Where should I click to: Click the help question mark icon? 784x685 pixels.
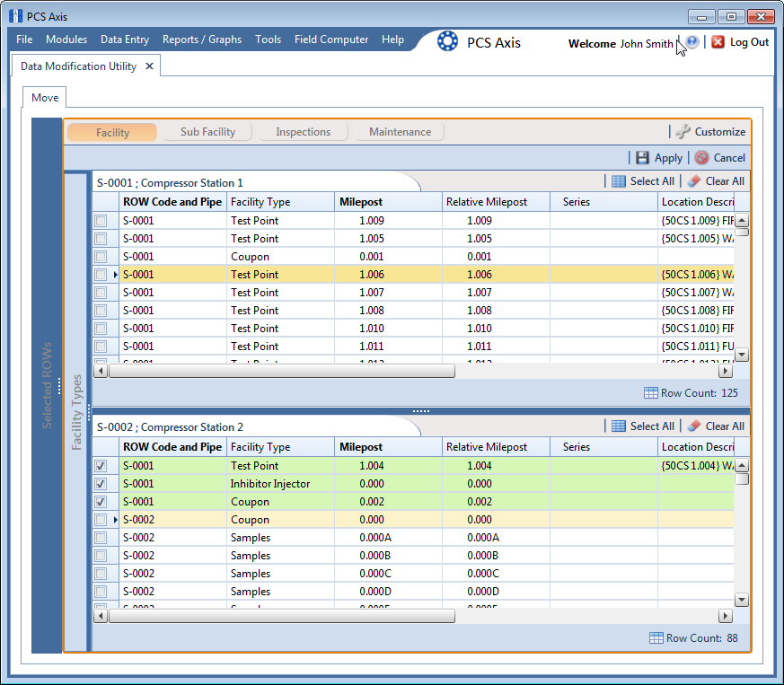pos(692,42)
